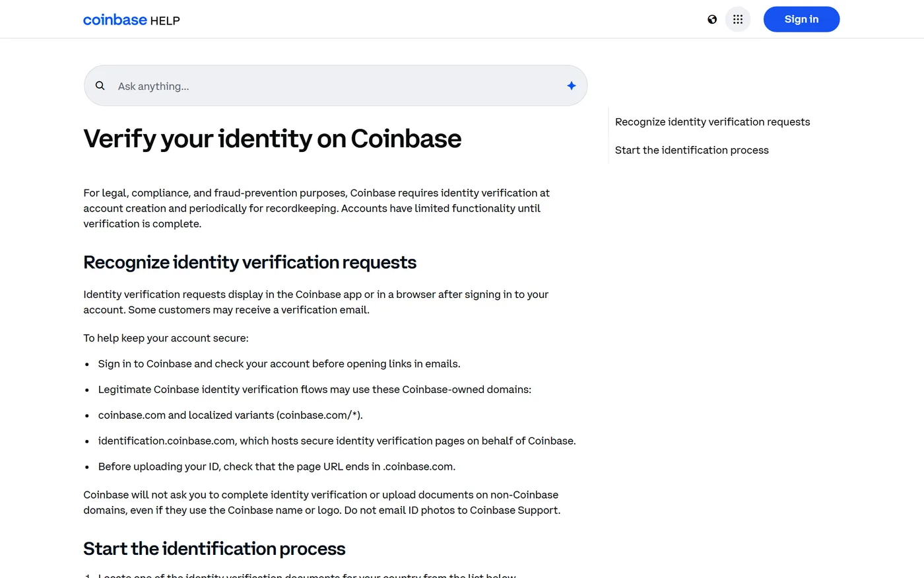
Task: Click the paragraph starting 'For legal, compliance'
Action: [316, 209]
